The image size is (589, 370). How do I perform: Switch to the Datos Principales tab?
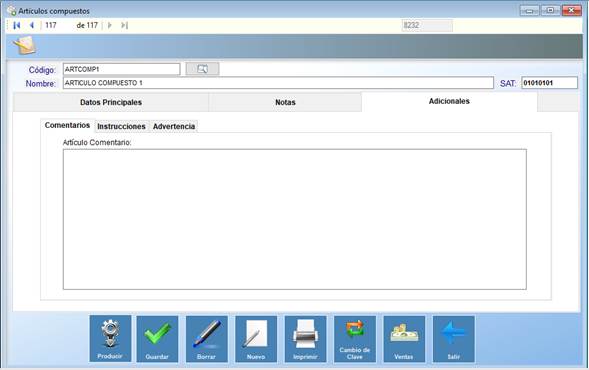(x=111, y=102)
